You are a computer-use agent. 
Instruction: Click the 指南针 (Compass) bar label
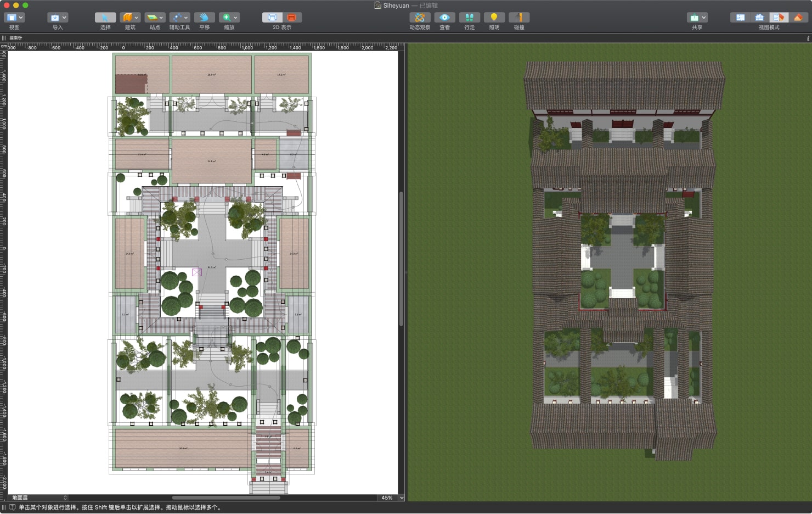click(x=16, y=38)
